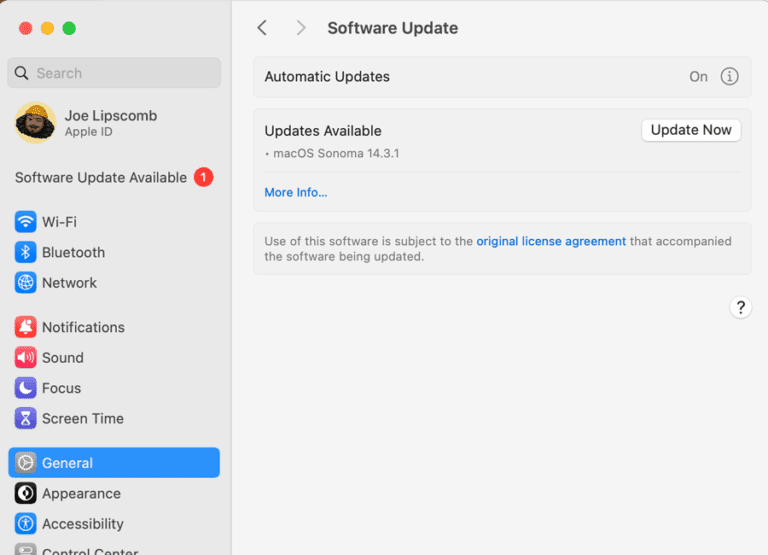Click the Automatic Updates info icon
768x555 pixels.
[x=729, y=76]
